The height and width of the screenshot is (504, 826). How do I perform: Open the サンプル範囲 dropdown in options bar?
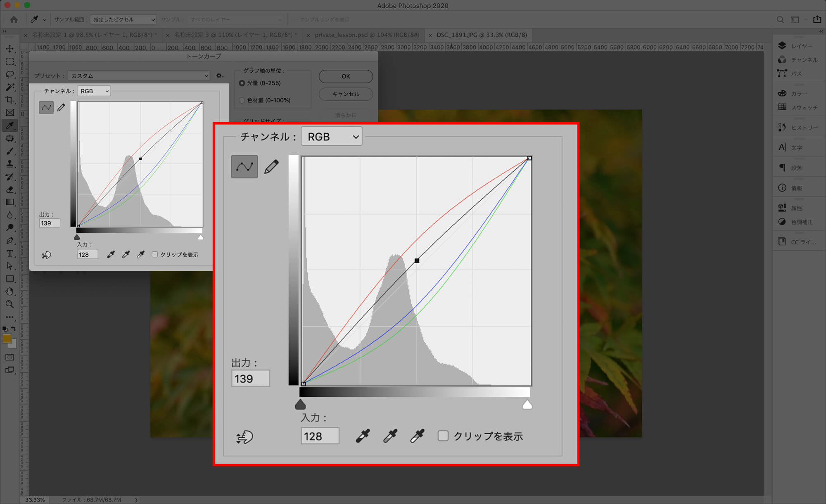pyautogui.click(x=123, y=19)
